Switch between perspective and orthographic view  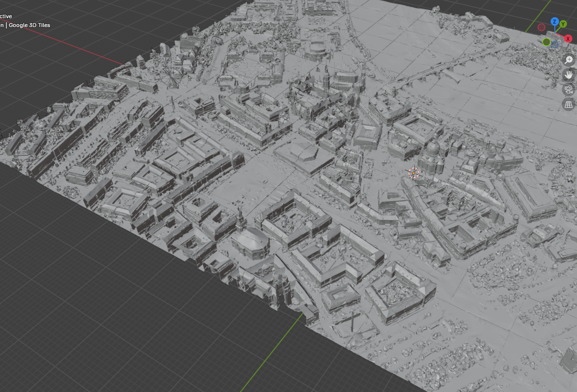coord(569,104)
